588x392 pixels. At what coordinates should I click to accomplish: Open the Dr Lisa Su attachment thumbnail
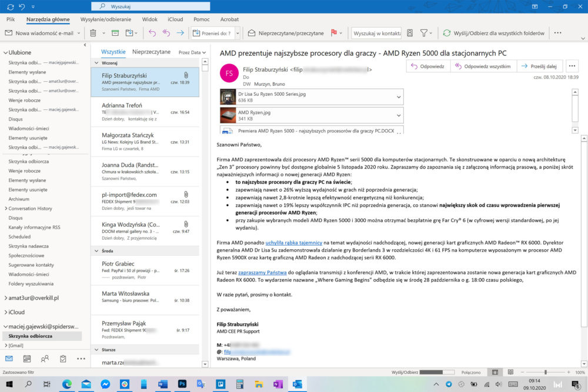(x=228, y=97)
